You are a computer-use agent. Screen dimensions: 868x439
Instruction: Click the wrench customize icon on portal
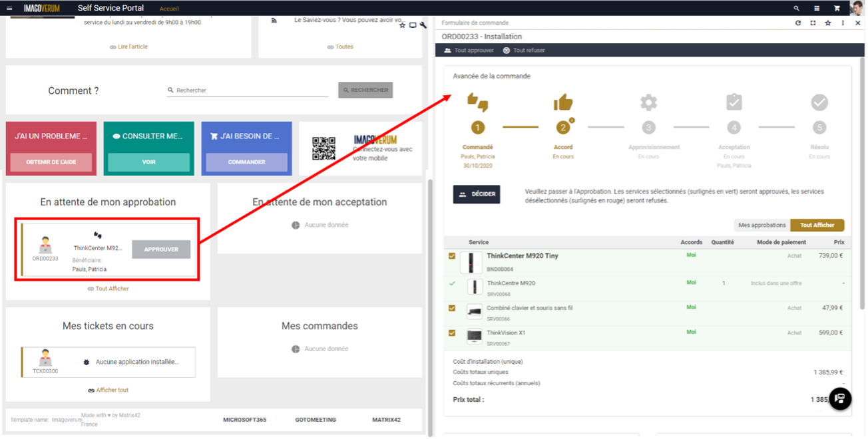point(423,25)
